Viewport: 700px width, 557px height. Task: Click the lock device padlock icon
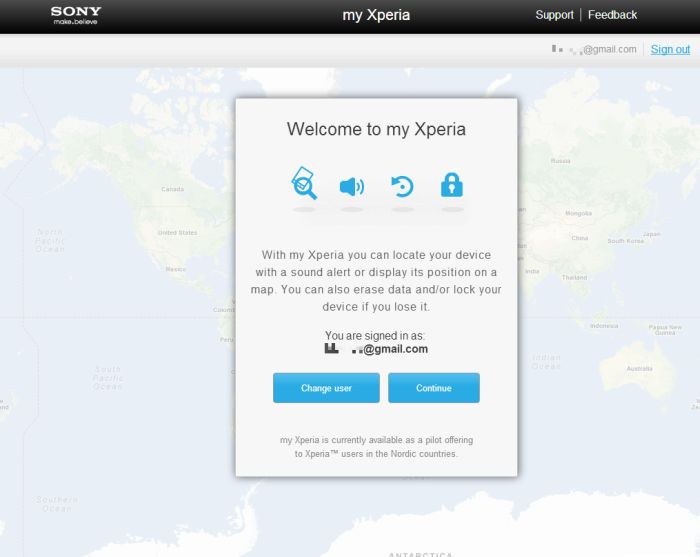[x=452, y=185]
